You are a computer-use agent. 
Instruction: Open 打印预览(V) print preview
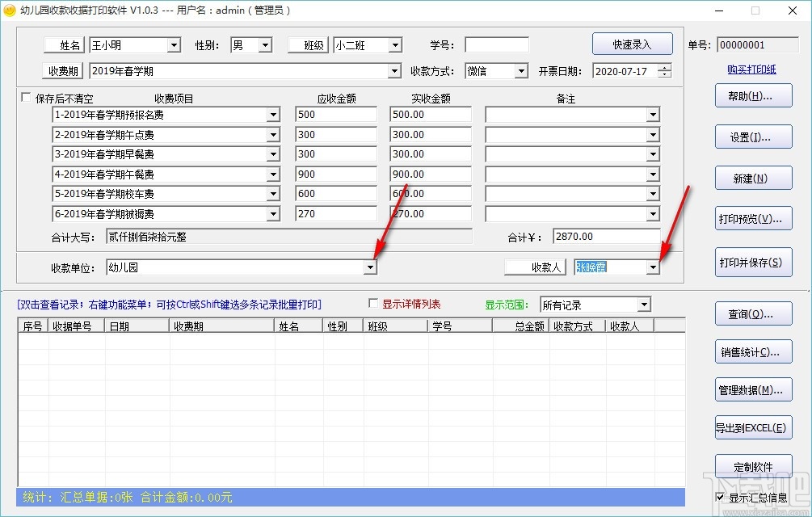coord(753,218)
